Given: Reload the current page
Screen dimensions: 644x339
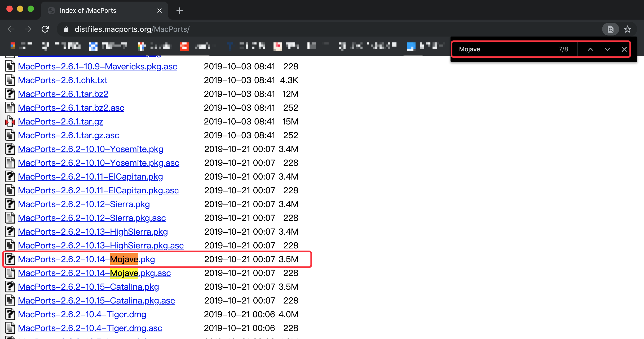Looking at the screenshot, I should pyautogui.click(x=45, y=29).
